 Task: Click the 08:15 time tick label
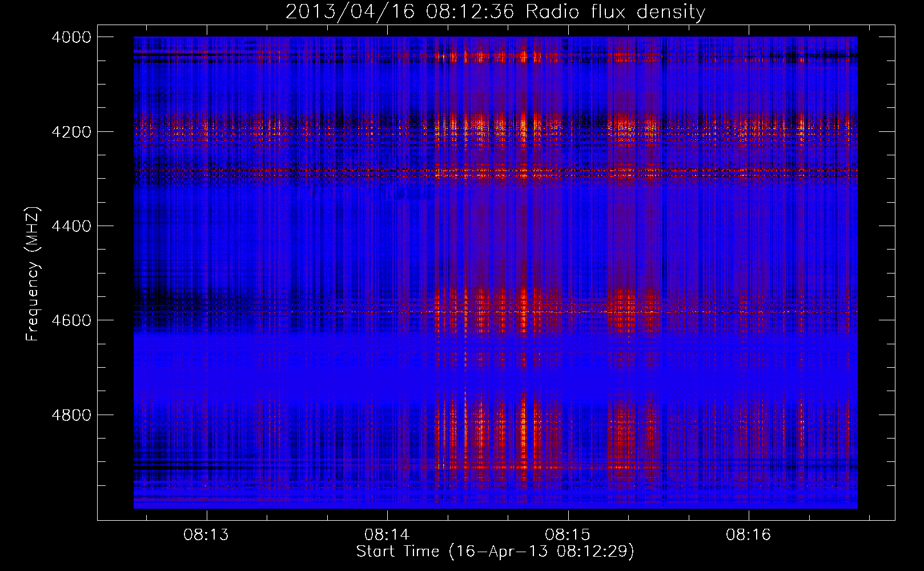pos(568,534)
